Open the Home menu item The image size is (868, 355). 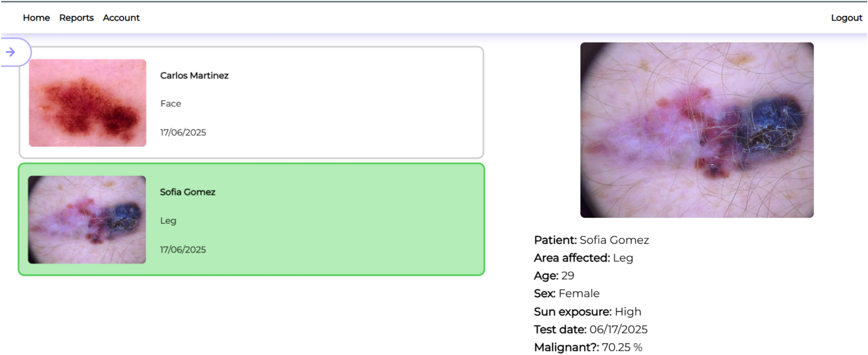(x=36, y=18)
